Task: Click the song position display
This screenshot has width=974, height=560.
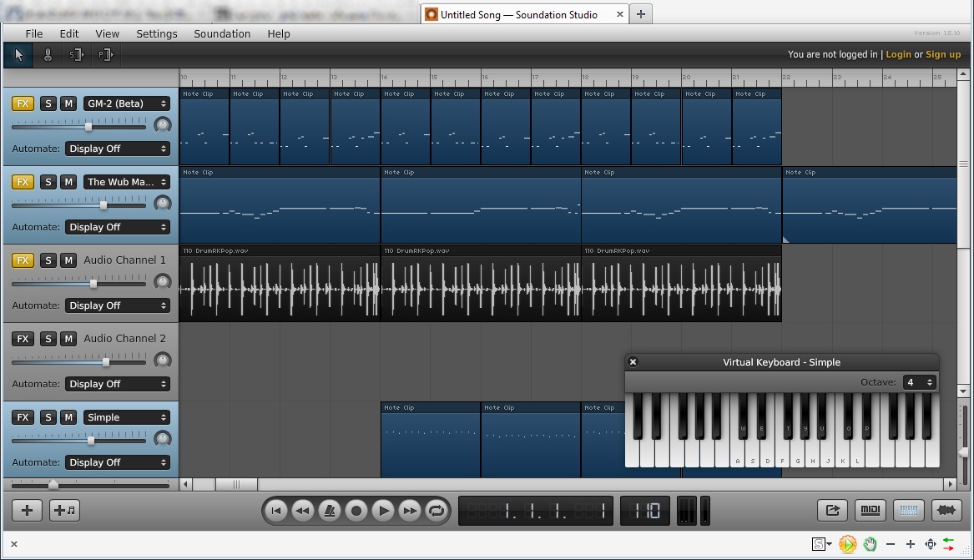Action: (536, 511)
